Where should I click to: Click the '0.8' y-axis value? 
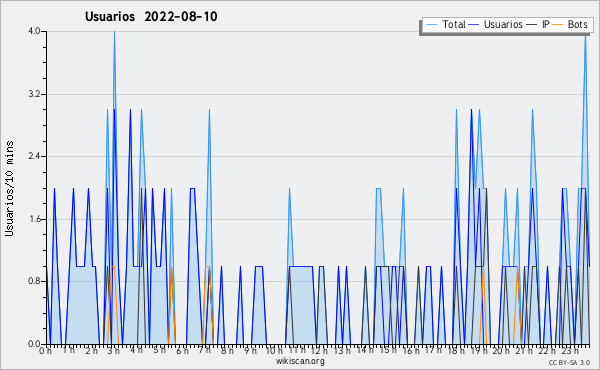(x=34, y=282)
